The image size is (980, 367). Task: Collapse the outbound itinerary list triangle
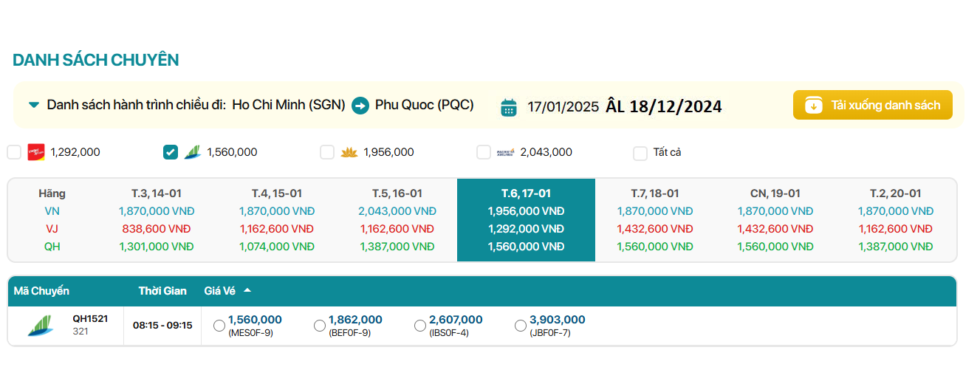33,105
